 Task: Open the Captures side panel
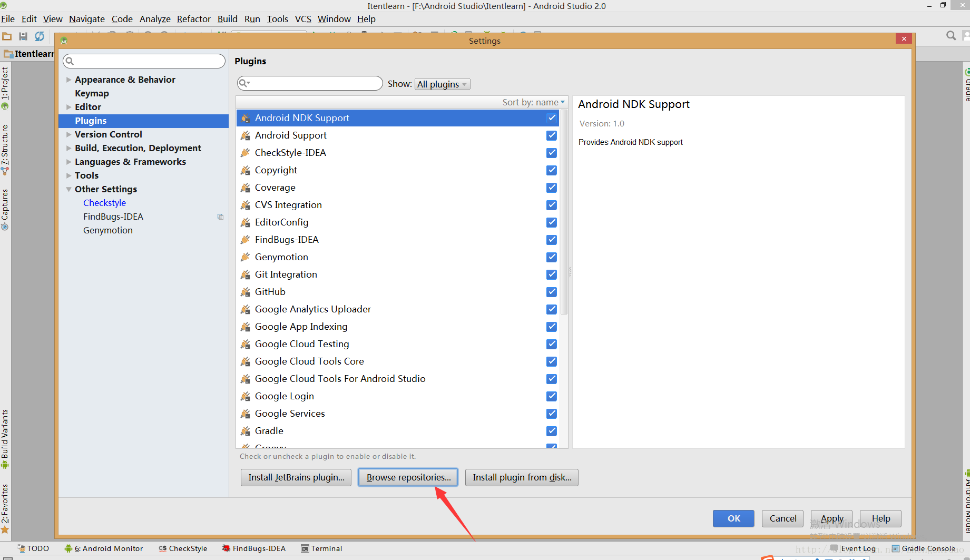tap(5, 210)
